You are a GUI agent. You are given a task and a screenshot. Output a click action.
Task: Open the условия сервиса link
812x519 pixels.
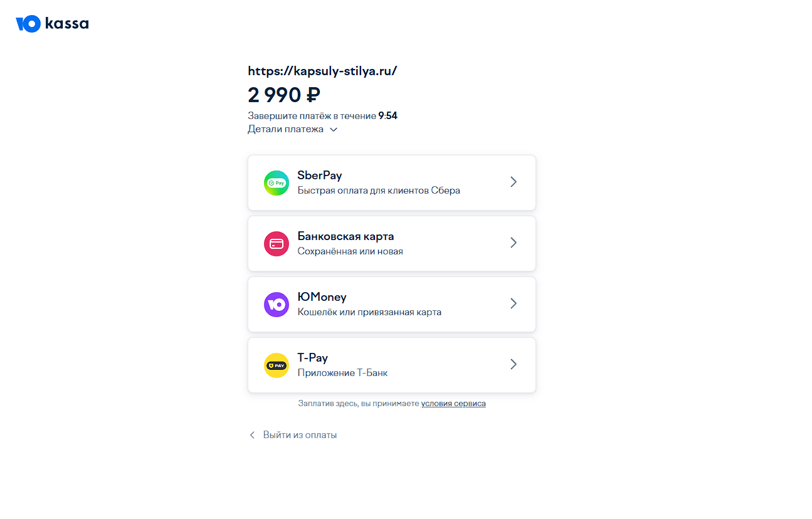point(453,403)
